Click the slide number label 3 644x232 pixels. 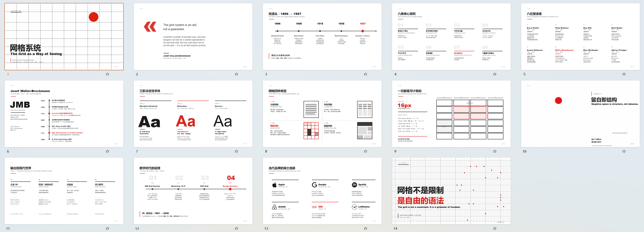click(x=266, y=74)
